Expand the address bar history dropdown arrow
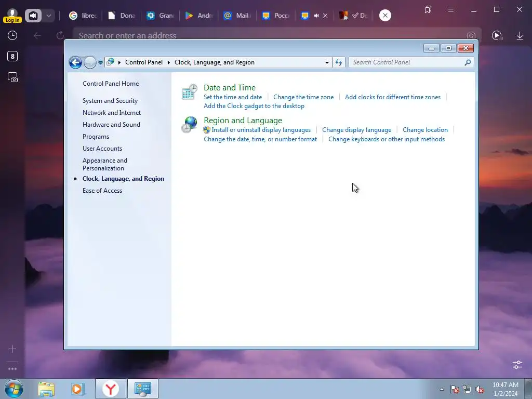532x399 pixels. pyautogui.click(x=327, y=62)
